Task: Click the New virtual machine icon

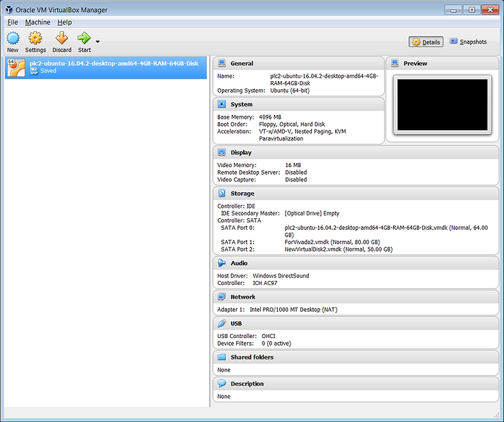Action: [13, 38]
